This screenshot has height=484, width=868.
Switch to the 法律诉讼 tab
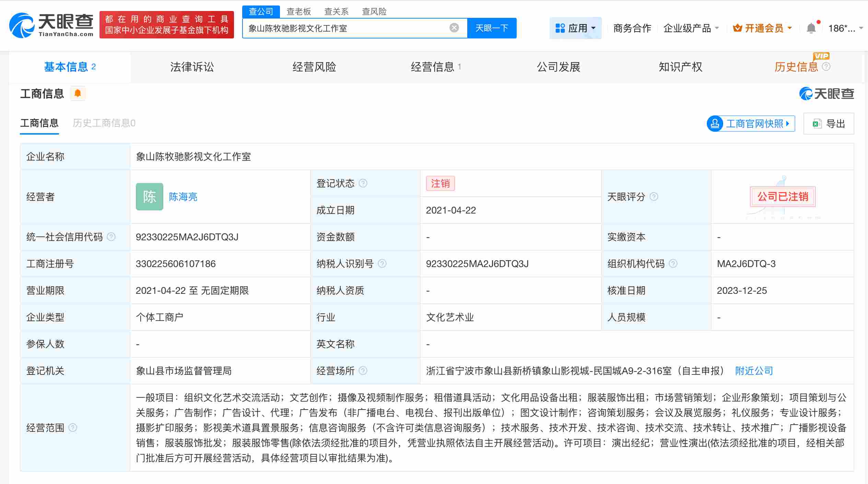pos(192,67)
